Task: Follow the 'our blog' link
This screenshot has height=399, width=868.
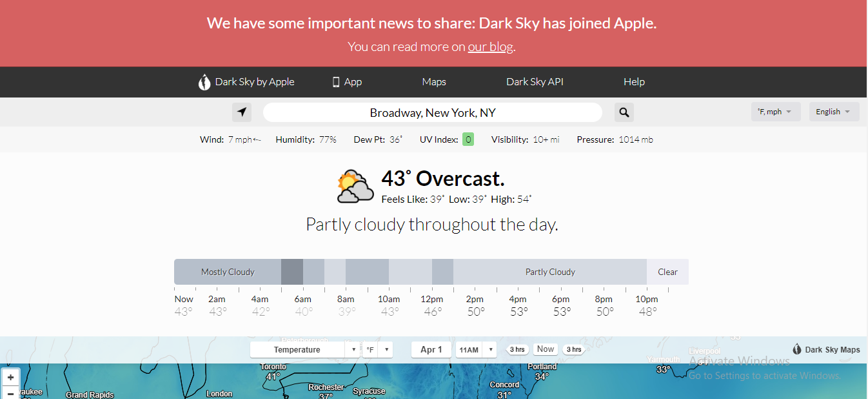Action: [x=490, y=46]
